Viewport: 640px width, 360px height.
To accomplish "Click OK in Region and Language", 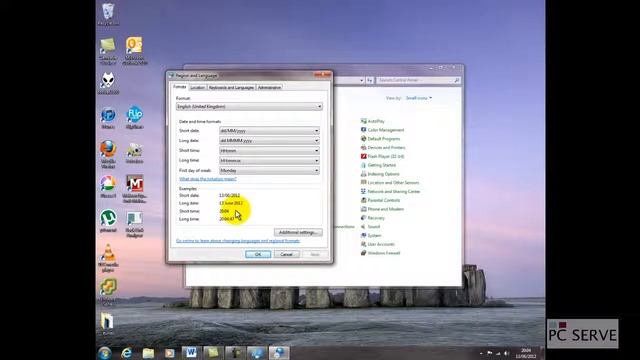I will coord(258,254).
